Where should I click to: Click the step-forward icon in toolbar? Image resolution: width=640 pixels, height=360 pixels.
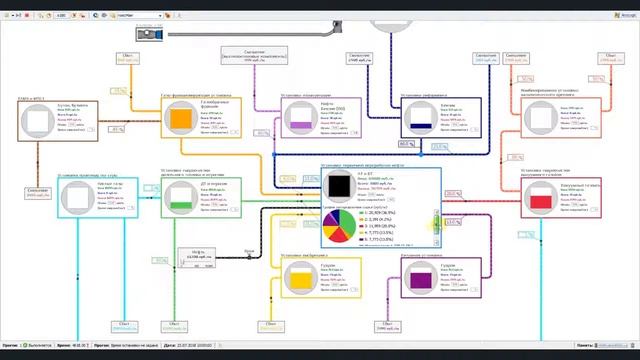point(18,16)
